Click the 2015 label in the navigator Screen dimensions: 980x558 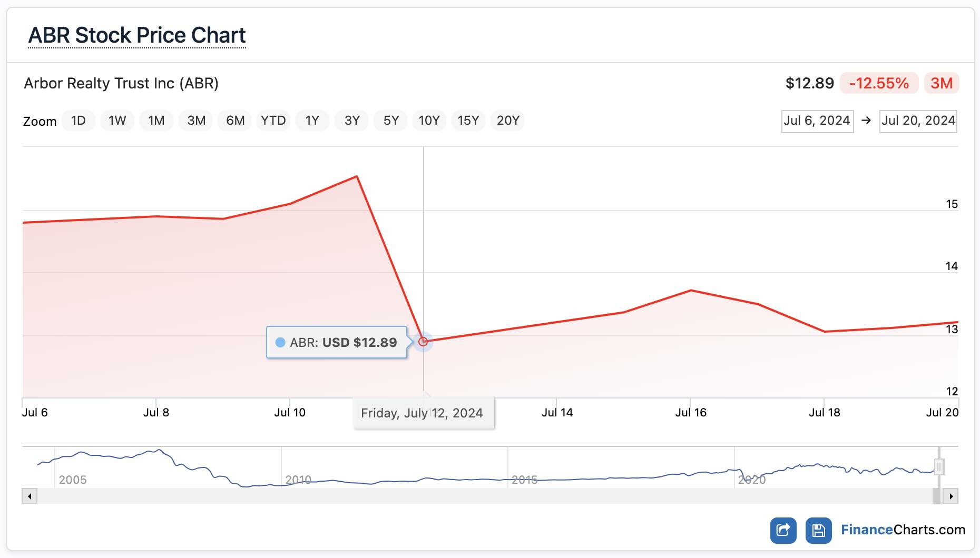525,480
